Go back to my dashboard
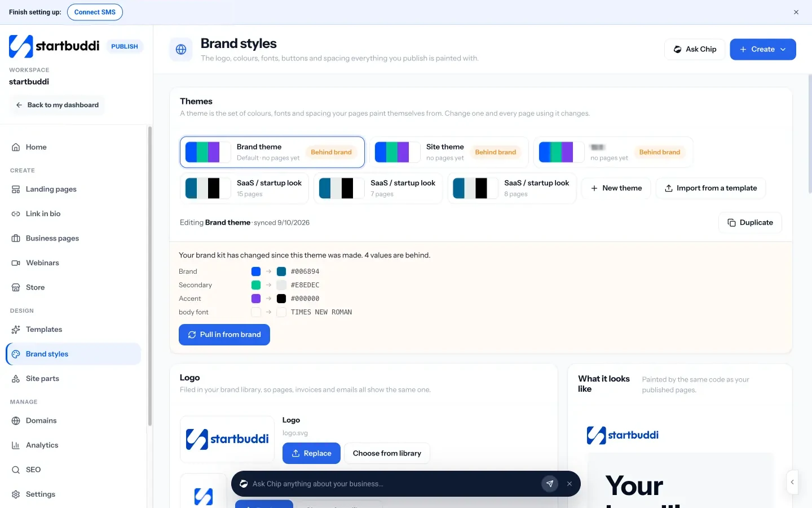The image size is (812, 508). tap(57, 105)
